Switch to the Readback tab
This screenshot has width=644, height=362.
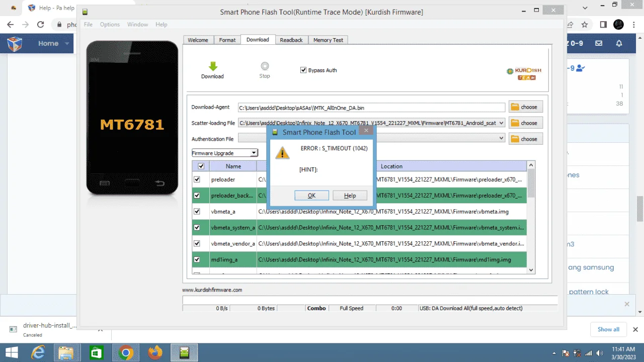tap(291, 40)
